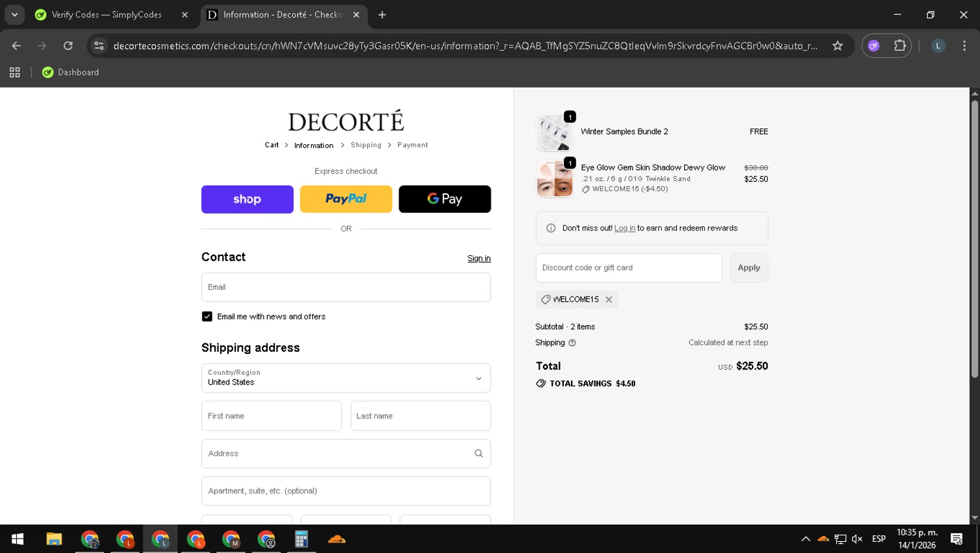Click the address search magnifier icon

(x=478, y=454)
